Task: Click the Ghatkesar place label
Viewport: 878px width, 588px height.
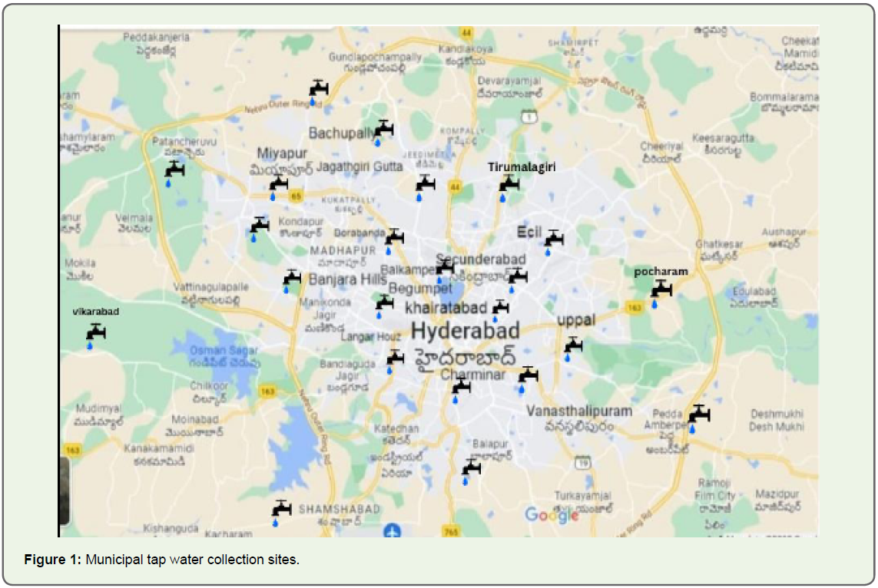Action: (x=719, y=244)
